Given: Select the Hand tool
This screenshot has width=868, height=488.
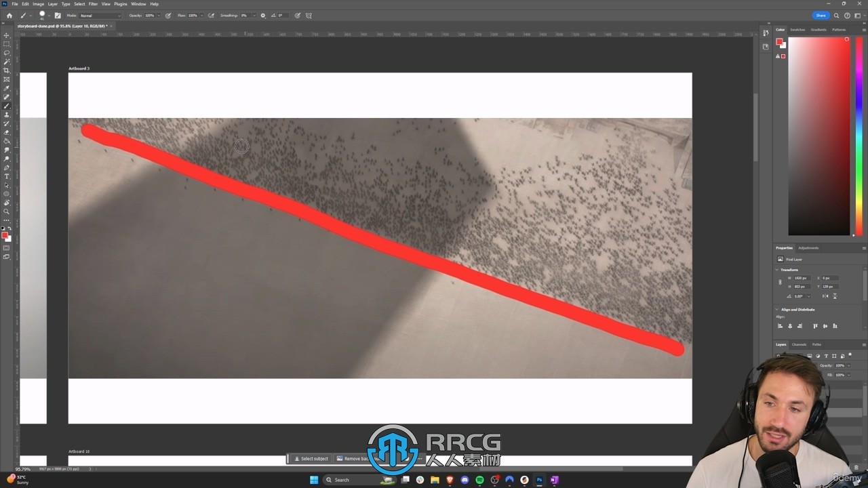Looking at the screenshot, I should (x=7, y=203).
